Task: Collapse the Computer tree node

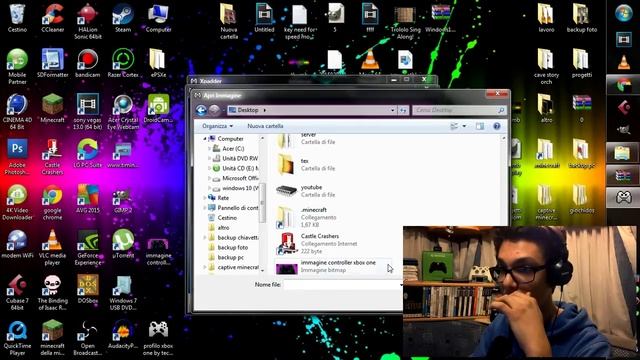Action: coord(205,139)
